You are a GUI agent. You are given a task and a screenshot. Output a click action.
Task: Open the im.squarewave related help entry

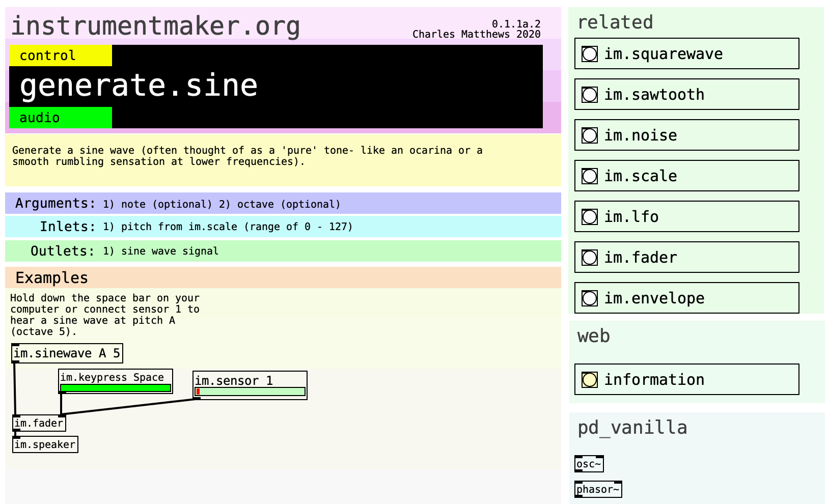[x=687, y=53]
